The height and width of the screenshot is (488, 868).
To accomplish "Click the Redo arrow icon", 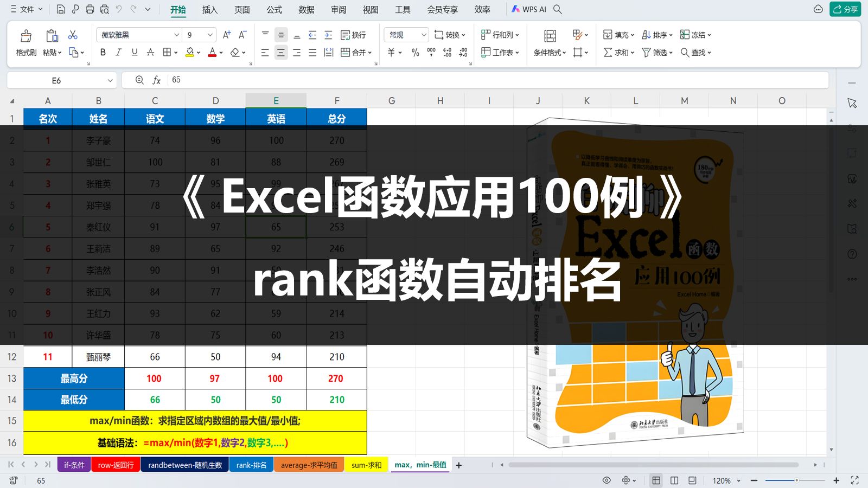I will [x=133, y=9].
